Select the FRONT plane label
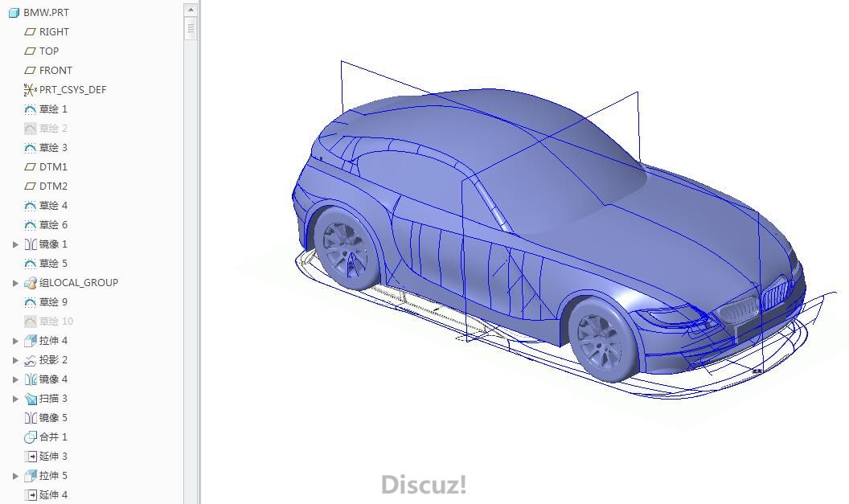This screenshot has width=849, height=504. [55, 71]
